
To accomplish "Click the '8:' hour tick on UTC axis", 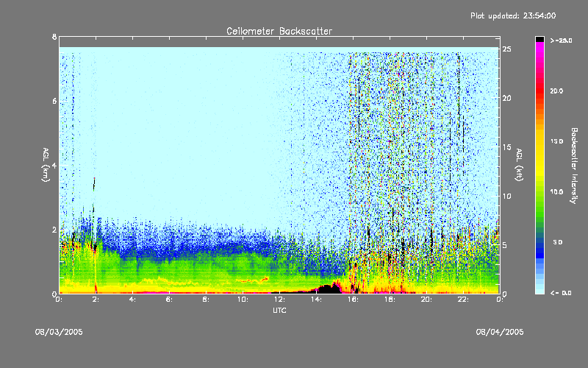I will (x=206, y=300).
